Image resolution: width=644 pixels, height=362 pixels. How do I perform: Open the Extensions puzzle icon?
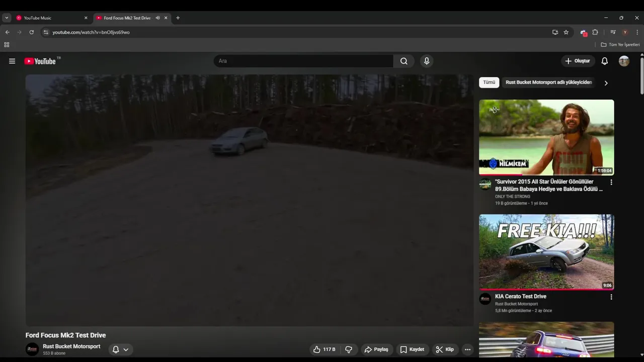pos(595,32)
